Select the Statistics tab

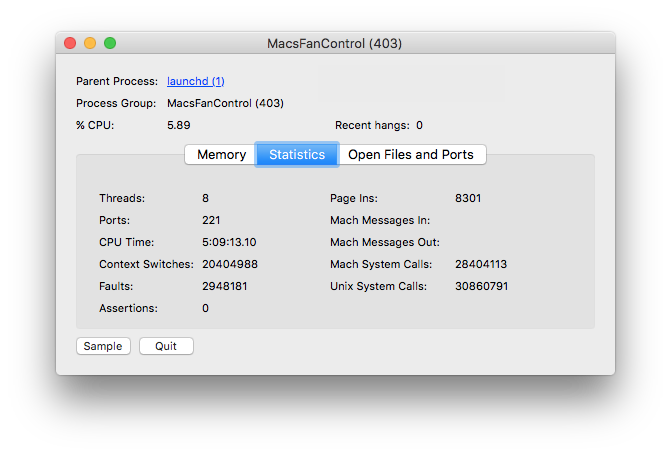297,155
